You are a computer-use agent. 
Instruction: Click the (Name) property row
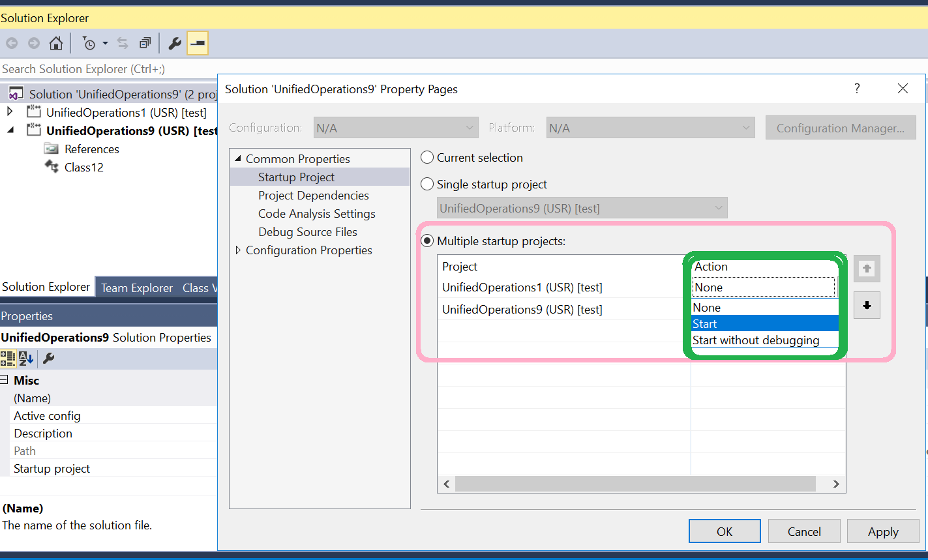[108, 398]
